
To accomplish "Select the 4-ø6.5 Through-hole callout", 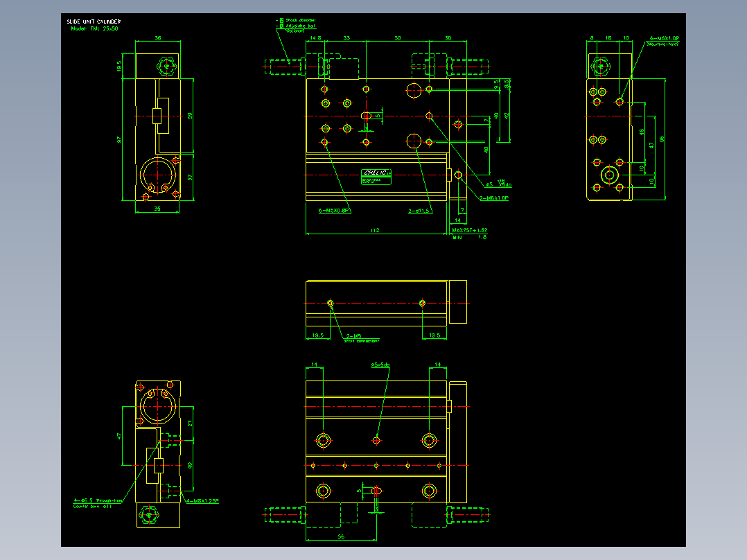I will 98,501.
